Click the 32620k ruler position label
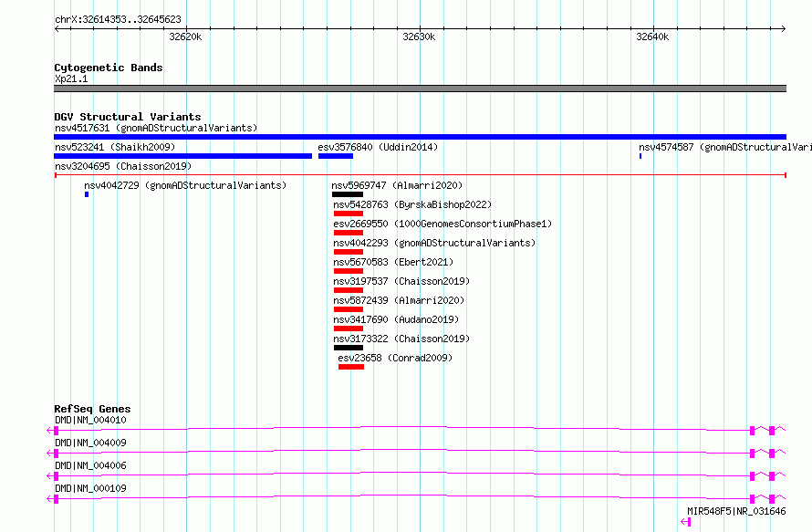Screen dimensions: 812x532 [185, 37]
